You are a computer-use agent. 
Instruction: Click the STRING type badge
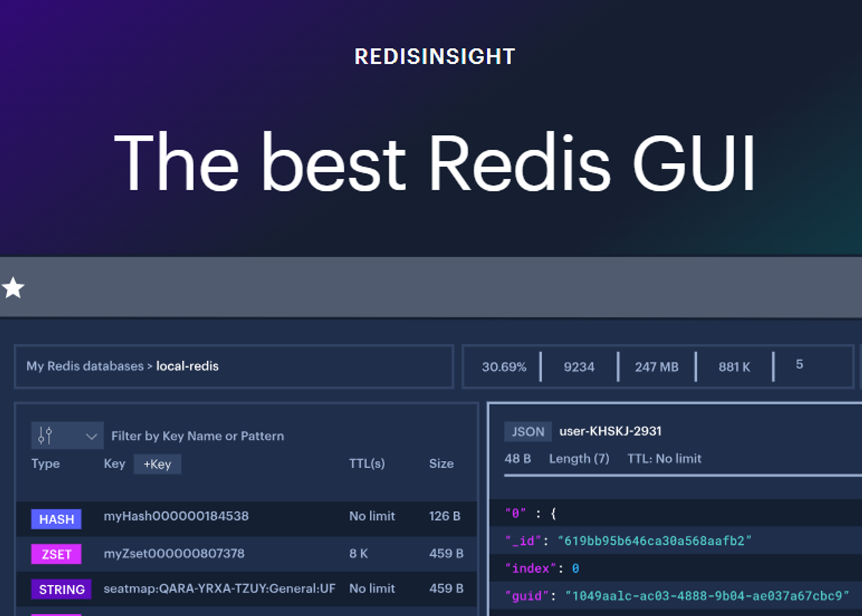(x=61, y=589)
